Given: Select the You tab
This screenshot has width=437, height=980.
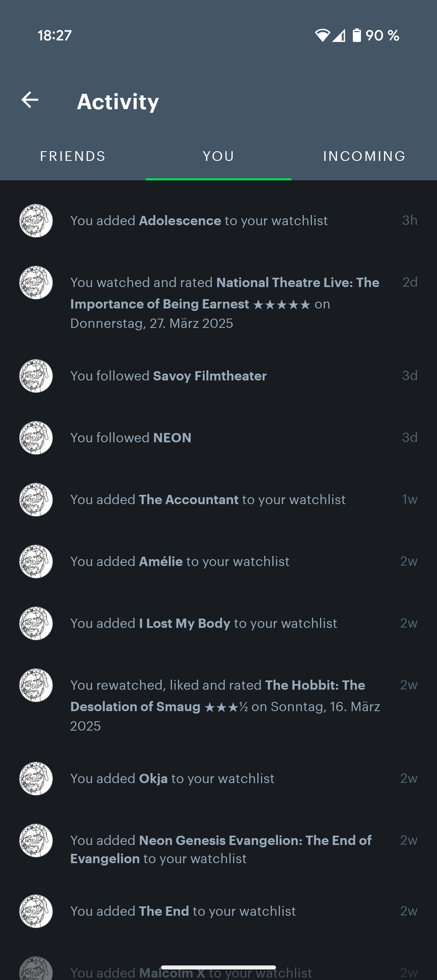Looking at the screenshot, I should coord(218,156).
